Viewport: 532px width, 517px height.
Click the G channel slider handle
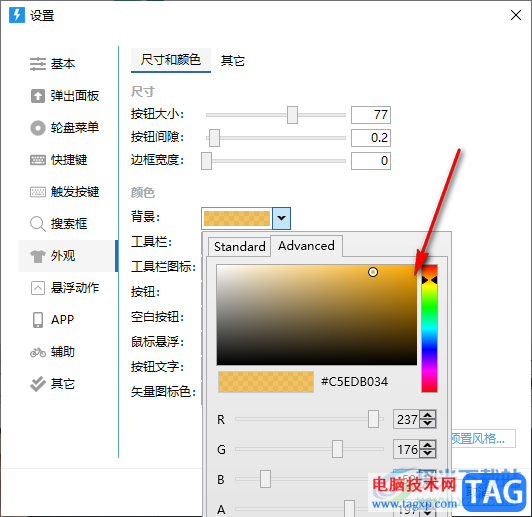pos(337,449)
